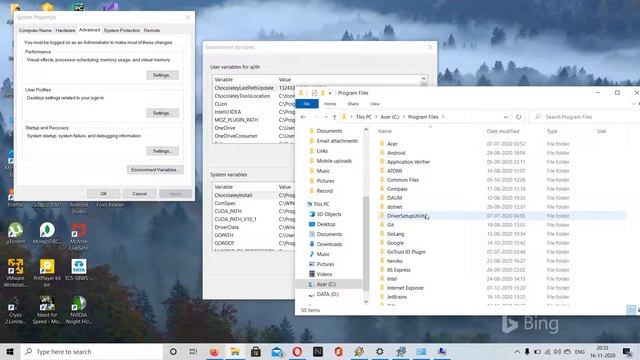Refresh the Program Files folder view

(x=518, y=117)
